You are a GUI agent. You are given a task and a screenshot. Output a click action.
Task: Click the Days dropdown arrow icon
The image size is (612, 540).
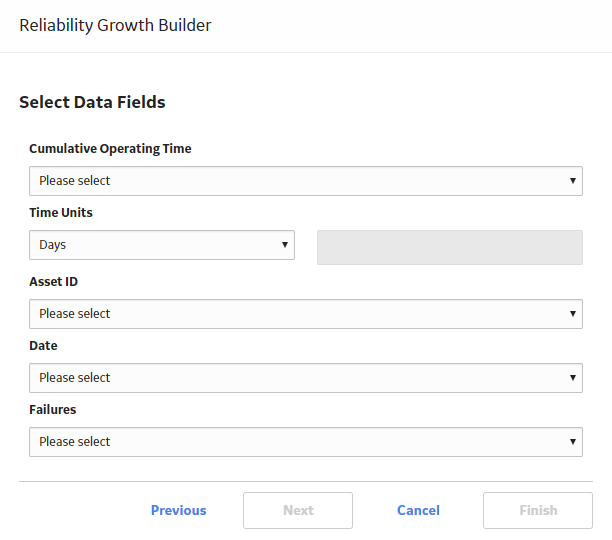[x=285, y=245]
